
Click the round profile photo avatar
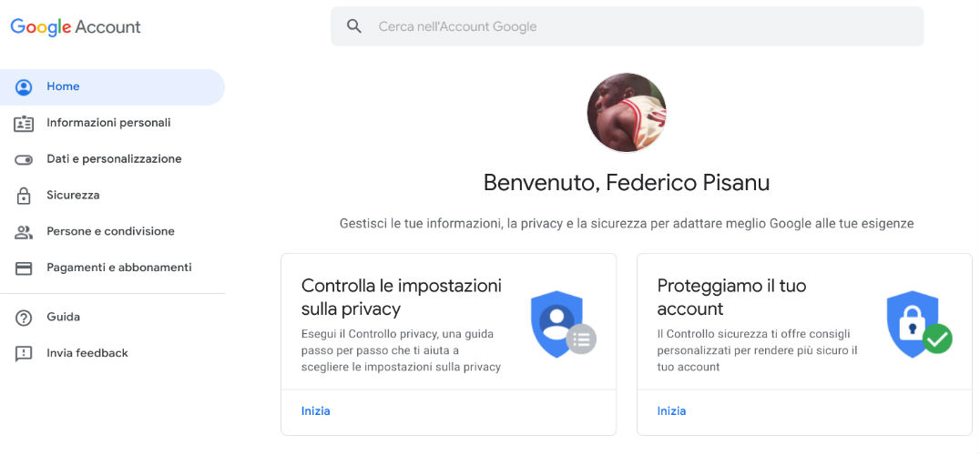click(x=627, y=112)
